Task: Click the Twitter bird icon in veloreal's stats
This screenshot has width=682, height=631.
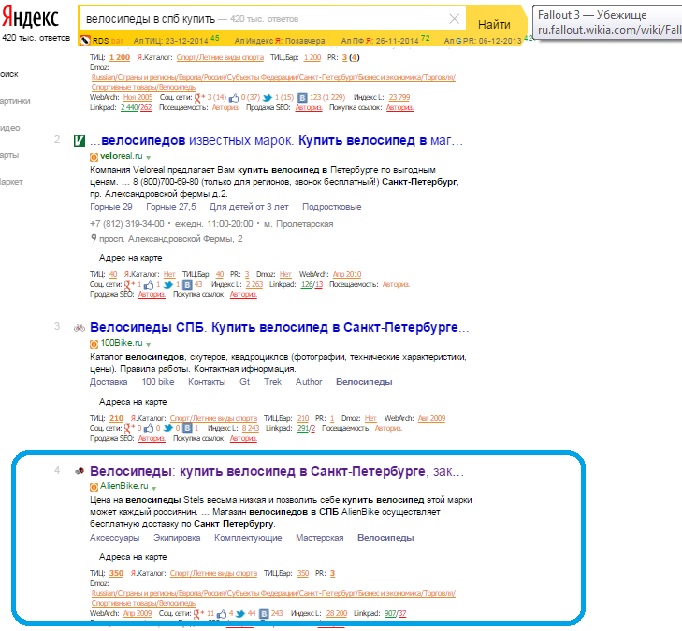Action: click(x=168, y=285)
